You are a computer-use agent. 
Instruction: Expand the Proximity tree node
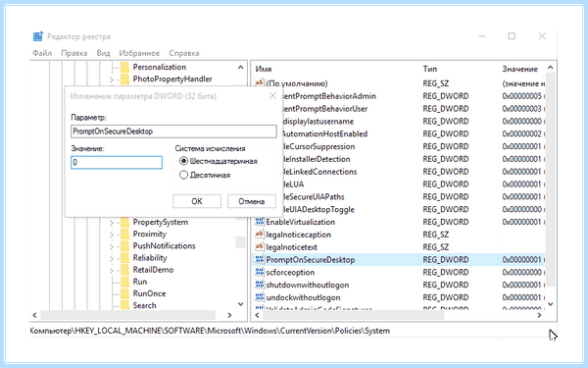click(112, 235)
